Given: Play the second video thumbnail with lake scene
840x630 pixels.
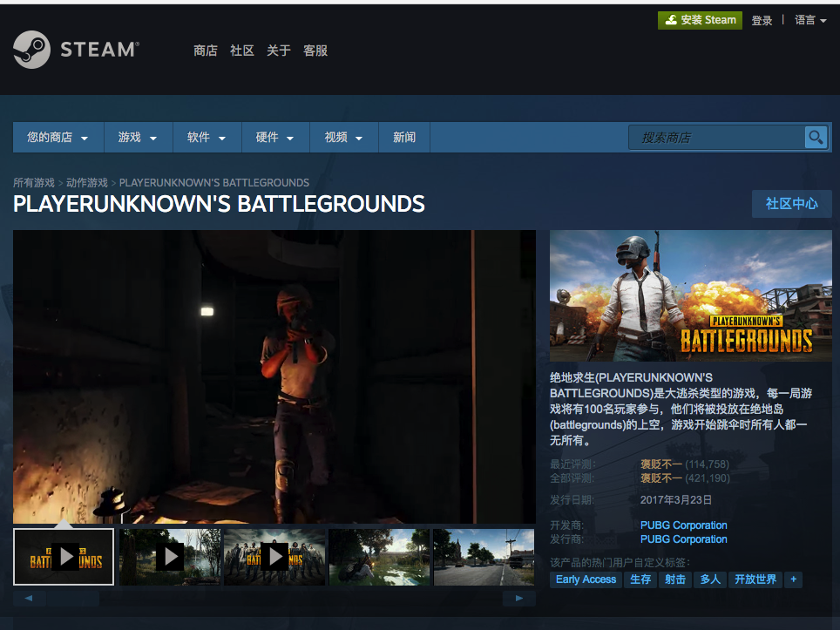Looking at the screenshot, I should 169,557.
